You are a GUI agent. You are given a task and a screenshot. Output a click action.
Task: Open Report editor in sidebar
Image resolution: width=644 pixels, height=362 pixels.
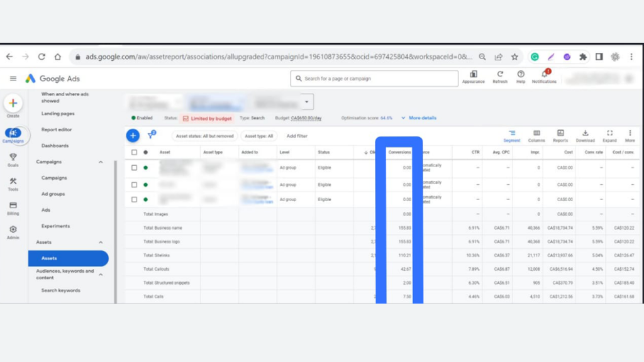click(57, 129)
